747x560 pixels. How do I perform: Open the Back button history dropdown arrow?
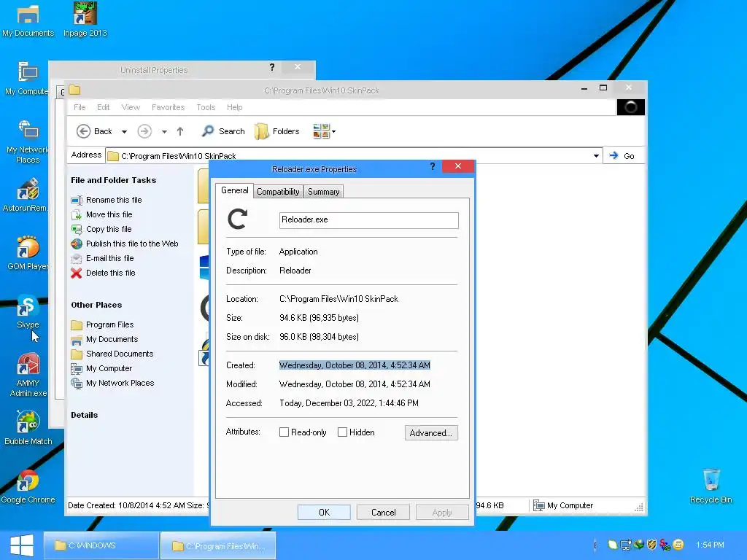pyautogui.click(x=124, y=131)
